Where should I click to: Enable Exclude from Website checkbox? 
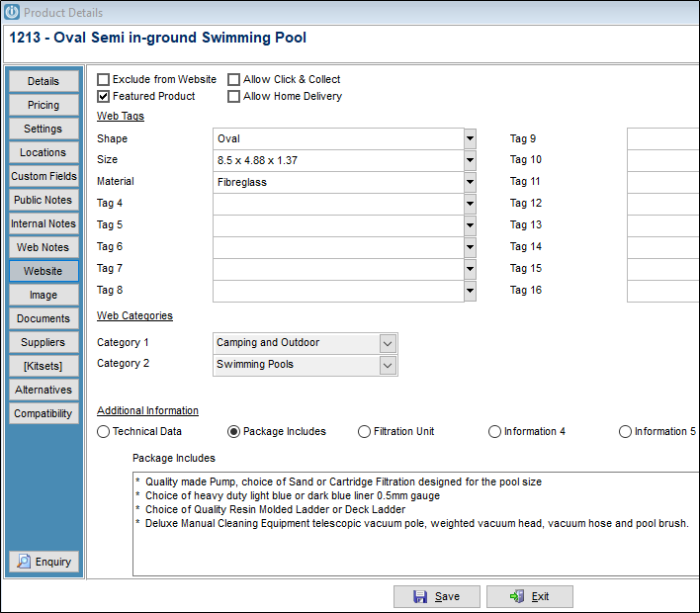coord(103,79)
